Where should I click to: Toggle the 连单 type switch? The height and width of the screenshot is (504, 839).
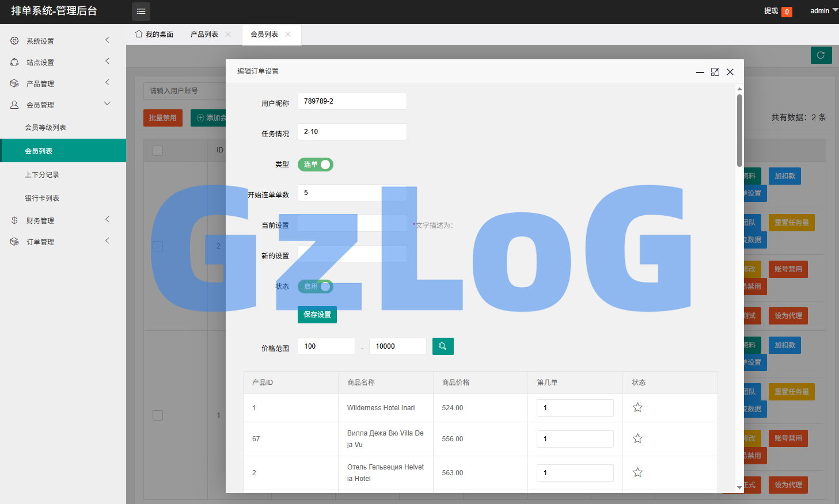point(315,165)
